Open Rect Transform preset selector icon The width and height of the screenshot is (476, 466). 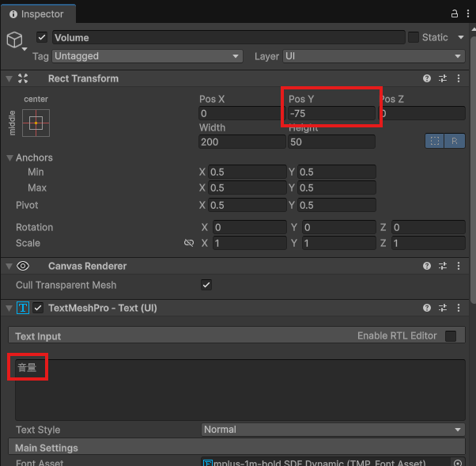pos(443,78)
